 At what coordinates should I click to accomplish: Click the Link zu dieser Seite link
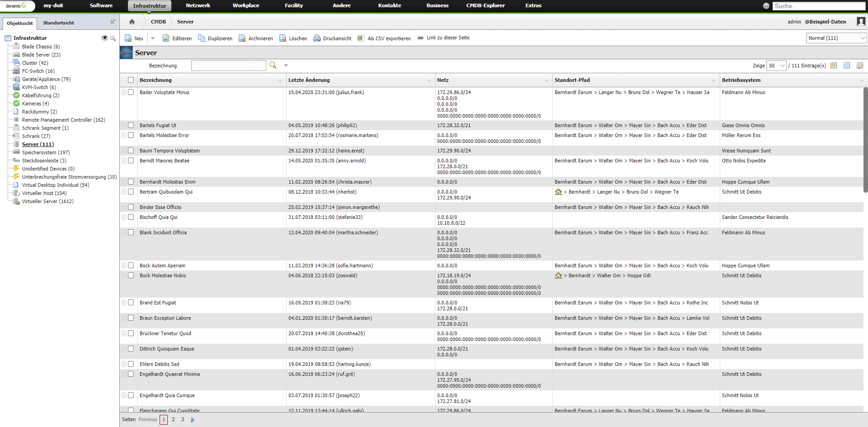coord(448,38)
